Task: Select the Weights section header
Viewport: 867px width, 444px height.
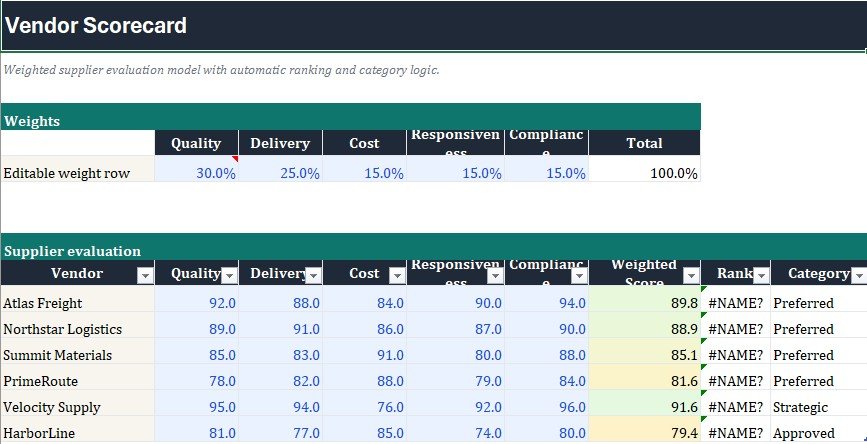Action: (x=351, y=117)
